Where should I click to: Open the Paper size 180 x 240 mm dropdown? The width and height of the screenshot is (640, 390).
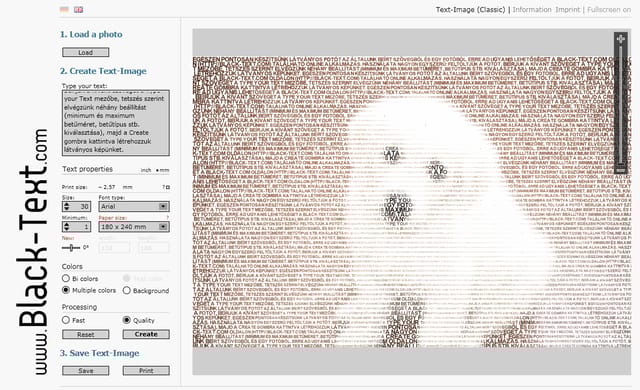coord(133,226)
